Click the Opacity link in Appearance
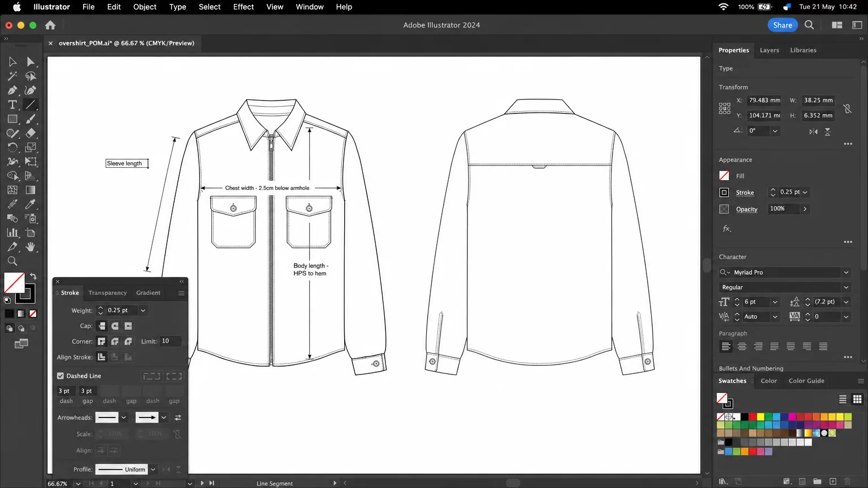This screenshot has height=488, width=868. point(747,209)
